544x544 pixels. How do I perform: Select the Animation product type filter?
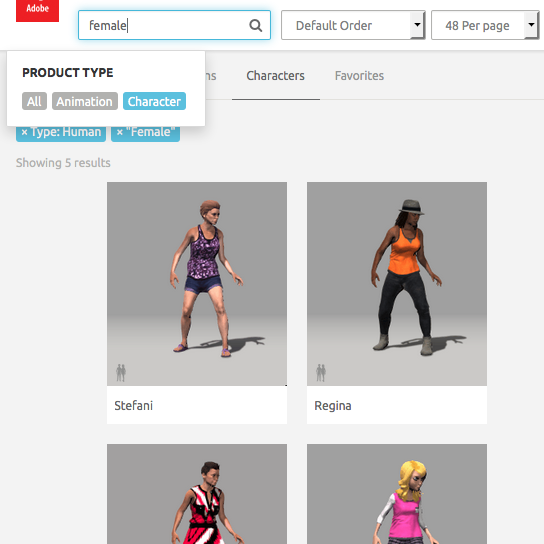pos(85,101)
